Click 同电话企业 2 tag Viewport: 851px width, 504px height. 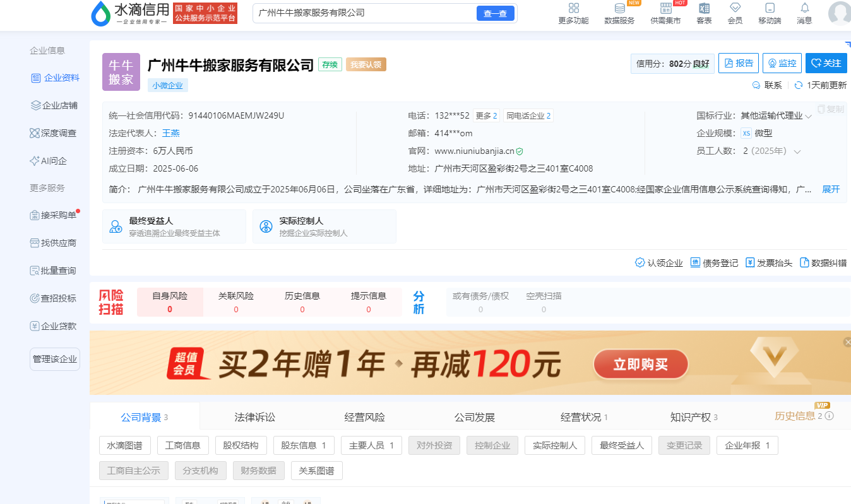tap(528, 116)
